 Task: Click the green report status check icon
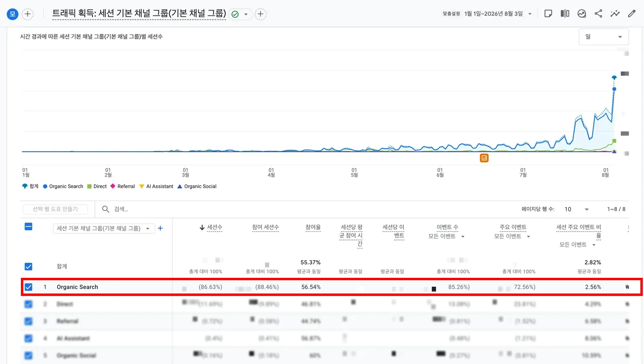click(235, 14)
